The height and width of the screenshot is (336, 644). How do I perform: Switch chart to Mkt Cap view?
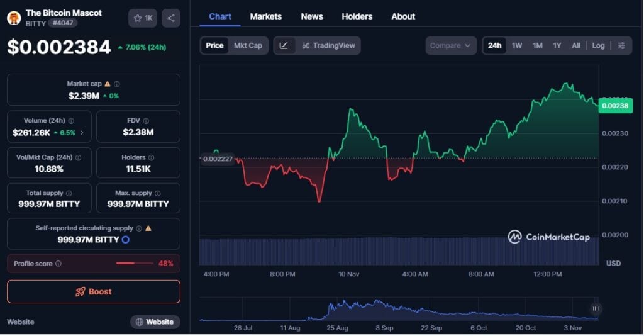pyautogui.click(x=248, y=45)
